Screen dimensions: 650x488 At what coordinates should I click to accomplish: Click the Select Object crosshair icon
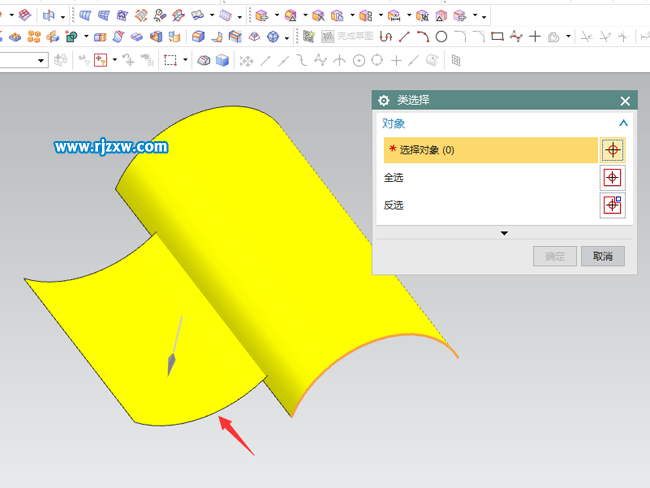[x=612, y=150]
